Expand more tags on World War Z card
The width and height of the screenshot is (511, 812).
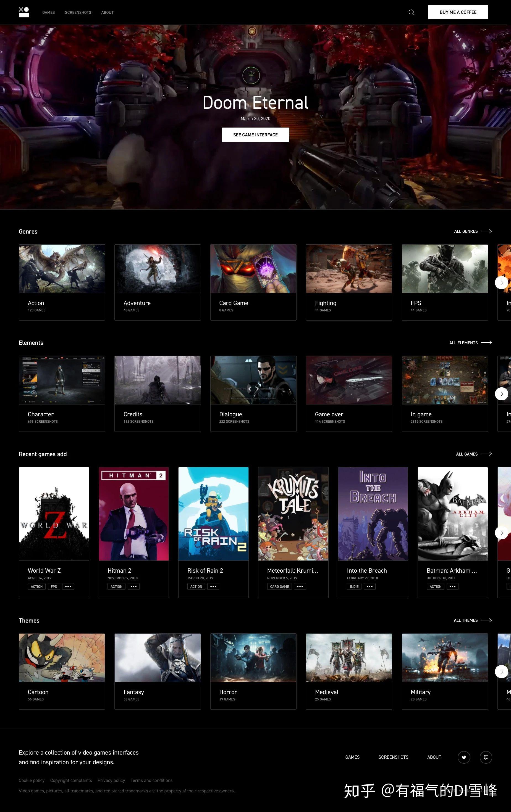(68, 586)
